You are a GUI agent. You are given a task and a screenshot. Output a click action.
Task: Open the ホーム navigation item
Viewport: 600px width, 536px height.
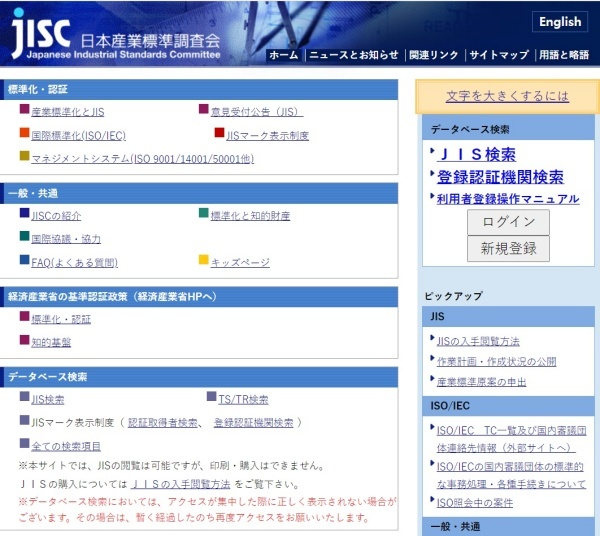coord(284,55)
